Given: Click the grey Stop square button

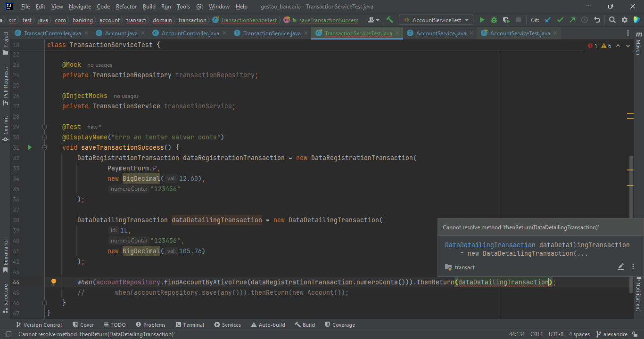Looking at the screenshot, I should pyautogui.click(x=519, y=20).
